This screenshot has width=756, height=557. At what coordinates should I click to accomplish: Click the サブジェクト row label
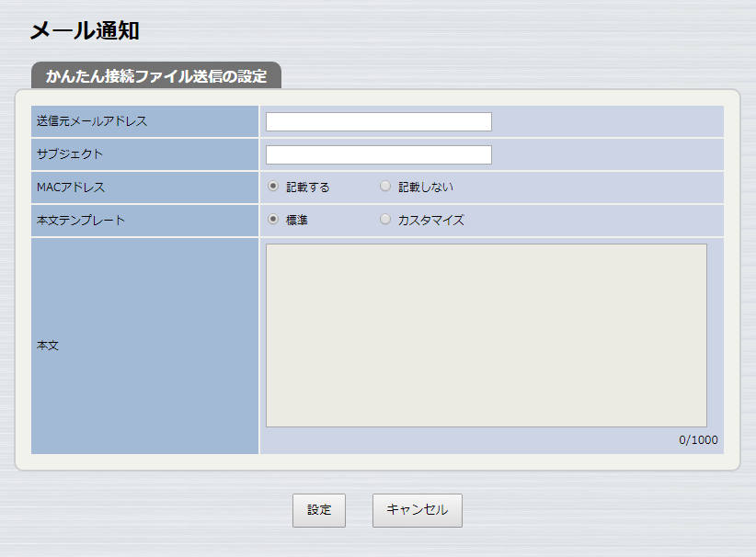point(70,154)
